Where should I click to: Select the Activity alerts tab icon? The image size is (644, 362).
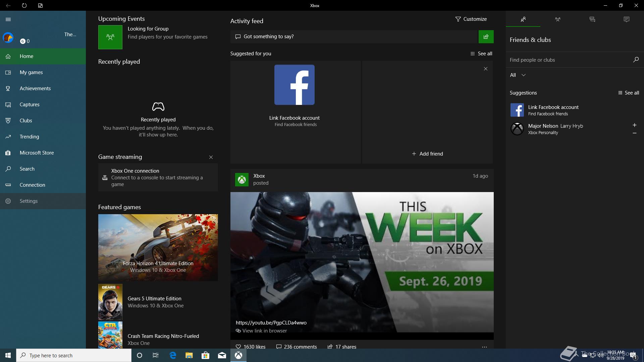(627, 19)
